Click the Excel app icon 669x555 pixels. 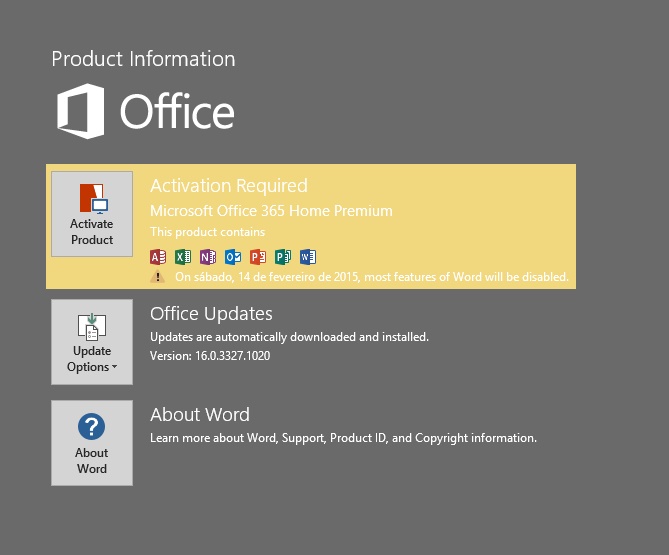pos(183,257)
